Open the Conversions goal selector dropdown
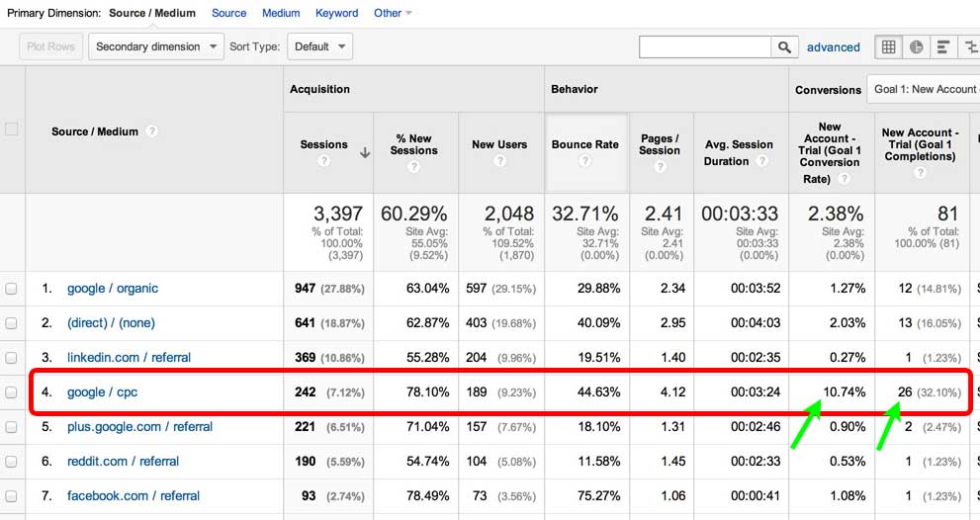This screenshot has height=520, width=980. (x=924, y=89)
